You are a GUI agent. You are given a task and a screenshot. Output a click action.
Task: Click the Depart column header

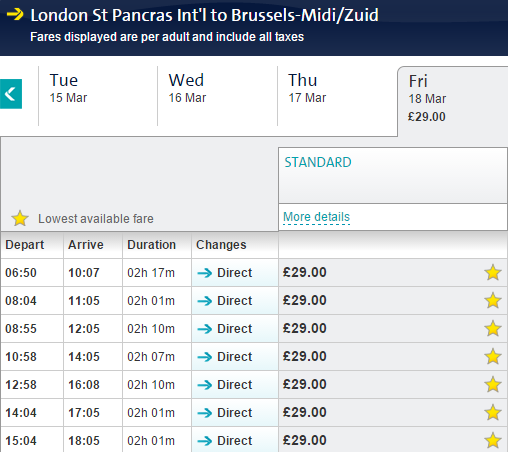(x=25, y=245)
